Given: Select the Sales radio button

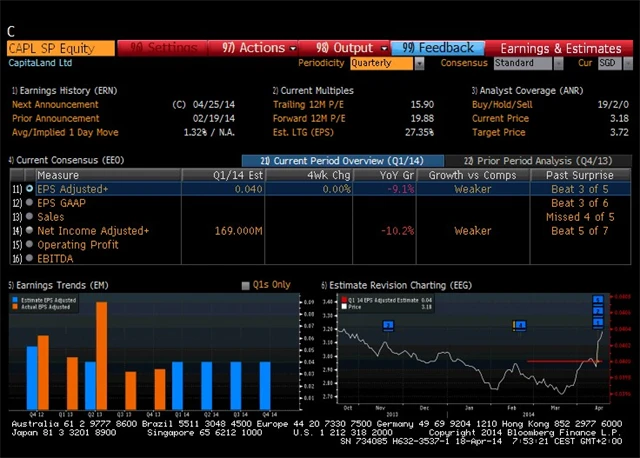Looking at the screenshot, I should pyautogui.click(x=29, y=216).
